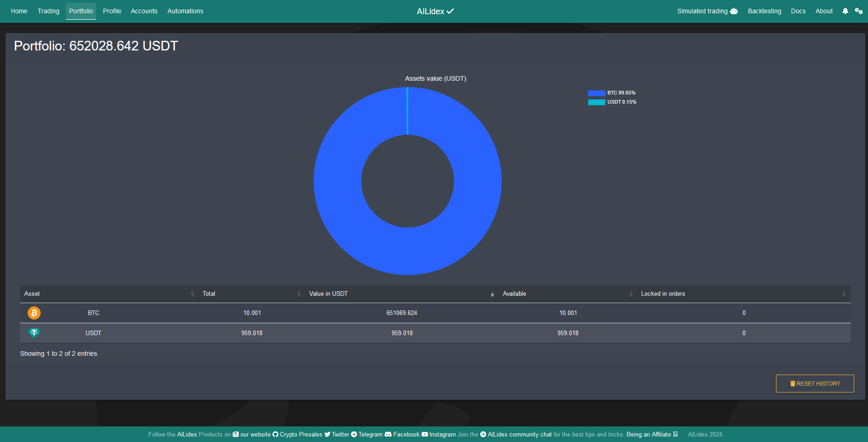Image resolution: width=868 pixels, height=442 pixels.
Task: Open the Asset column sort arrows
Action: click(192, 294)
